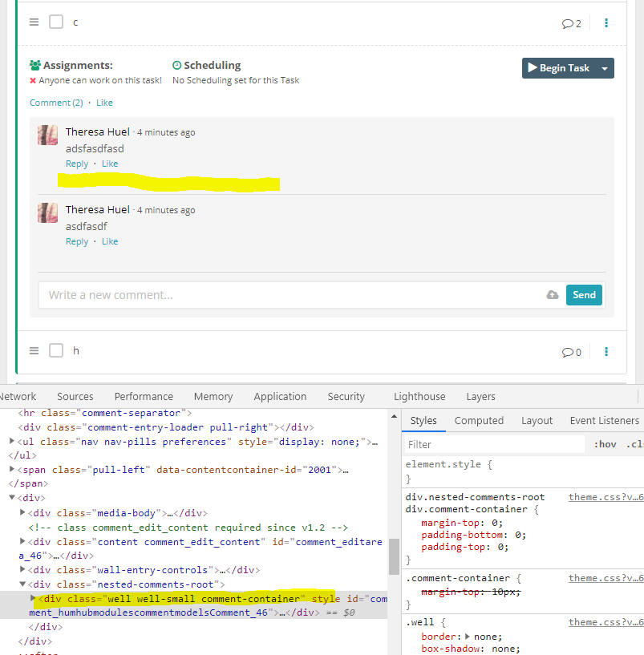Click the margin-top: 0 declaration
644x655 pixels.
(462, 523)
